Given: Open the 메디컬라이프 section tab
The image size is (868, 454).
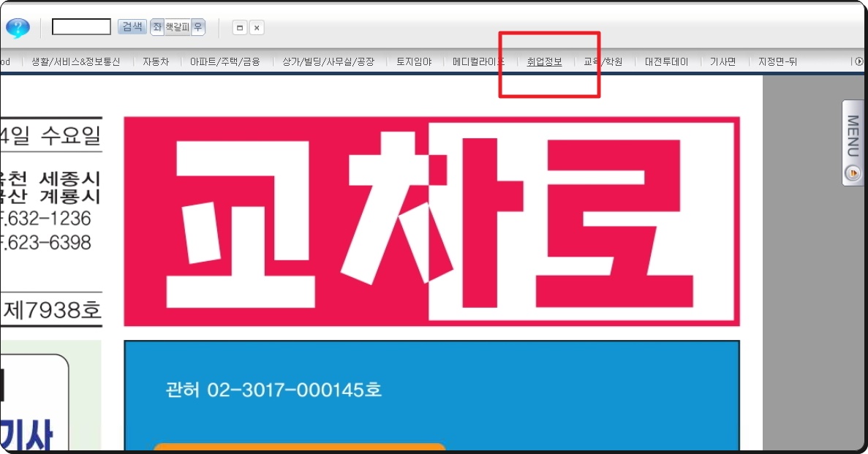Looking at the screenshot, I should pyautogui.click(x=479, y=61).
